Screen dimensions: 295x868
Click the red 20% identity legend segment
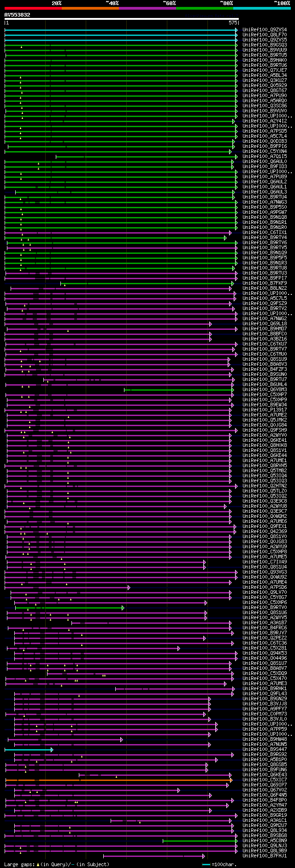(33, 8)
